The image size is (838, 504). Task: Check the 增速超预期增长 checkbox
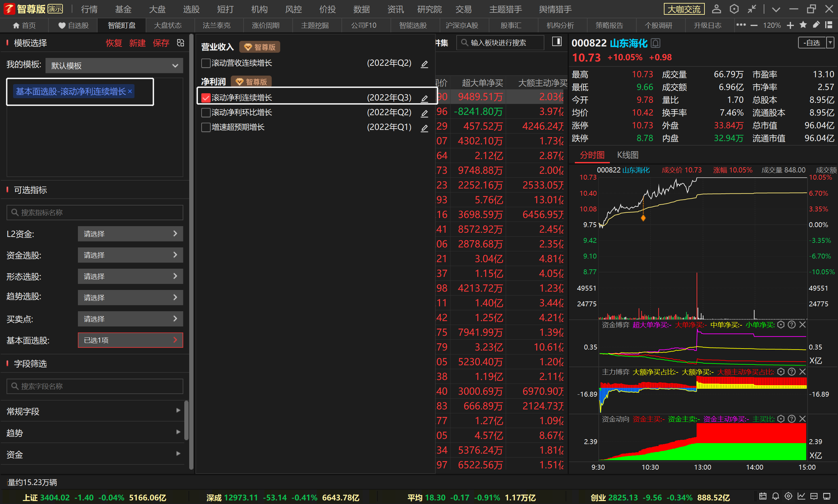(x=206, y=127)
